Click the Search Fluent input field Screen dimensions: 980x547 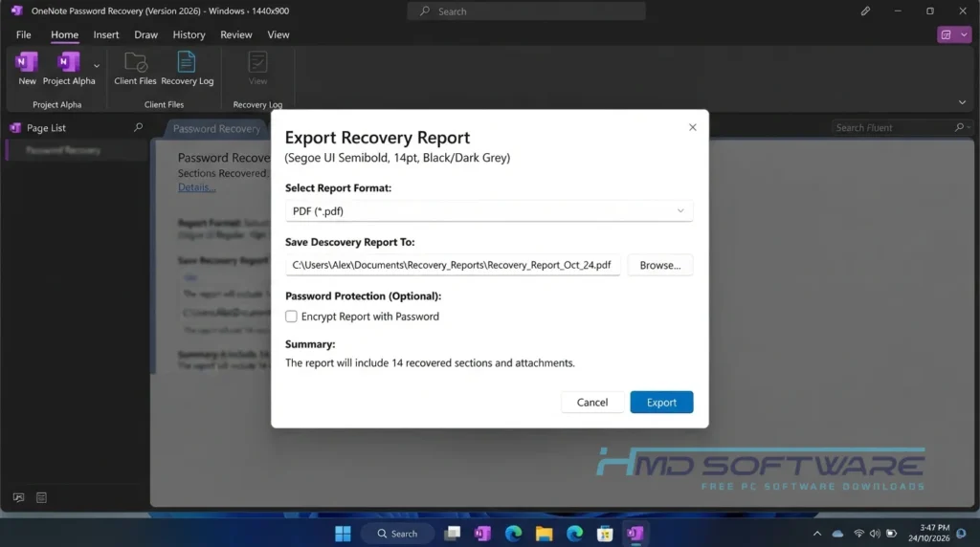point(893,127)
